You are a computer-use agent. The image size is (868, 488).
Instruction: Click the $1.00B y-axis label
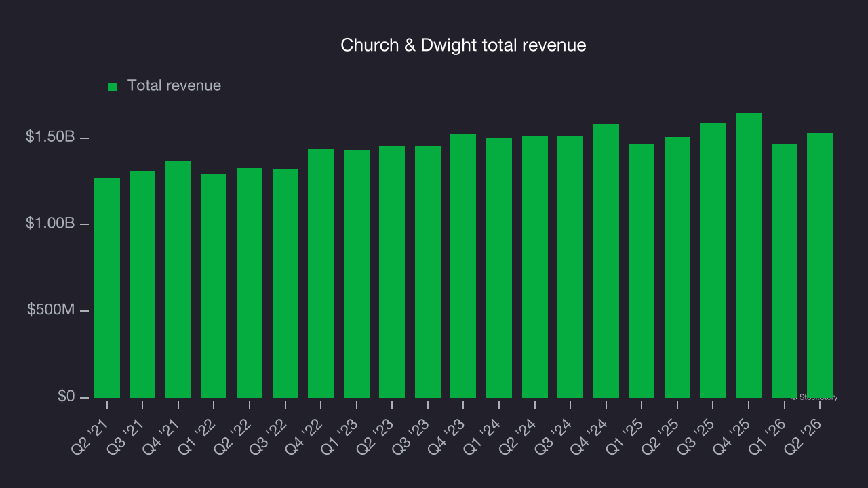click(50, 224)
